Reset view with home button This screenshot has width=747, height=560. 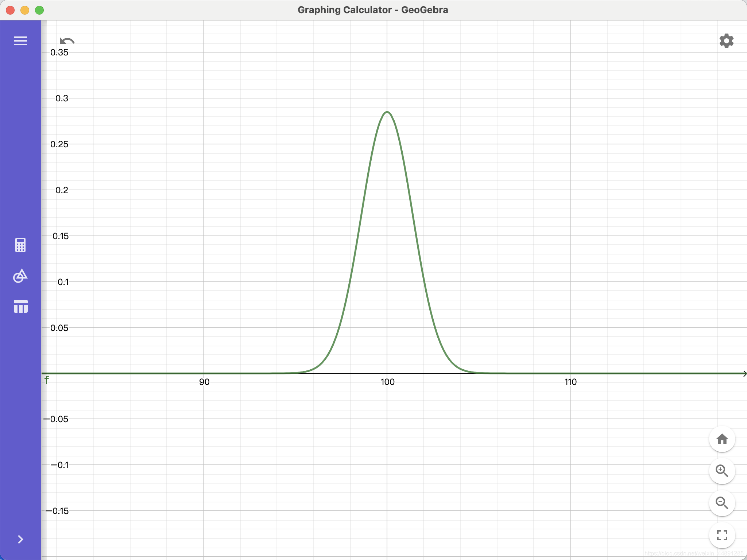point(722,439)
